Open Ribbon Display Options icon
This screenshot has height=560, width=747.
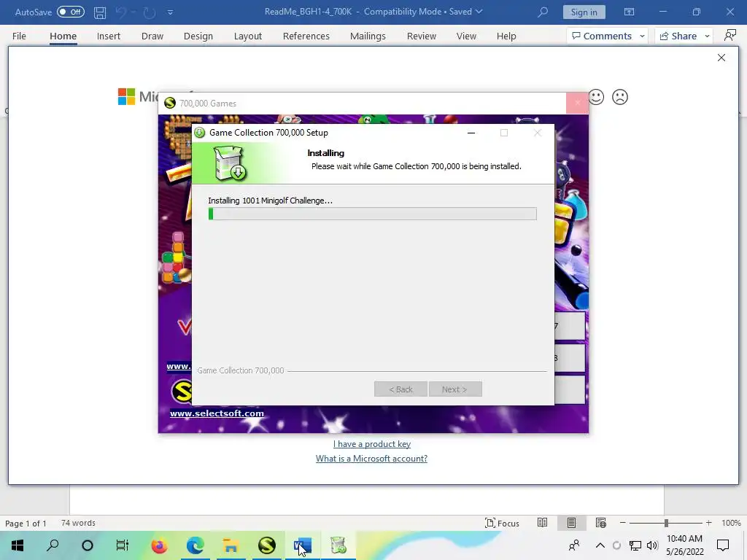click(x=629, y=12)
